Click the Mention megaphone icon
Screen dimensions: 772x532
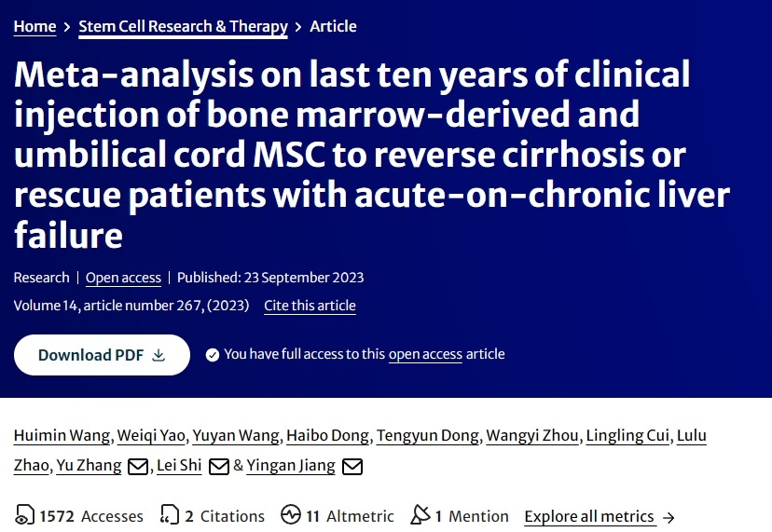pos(420,515)
